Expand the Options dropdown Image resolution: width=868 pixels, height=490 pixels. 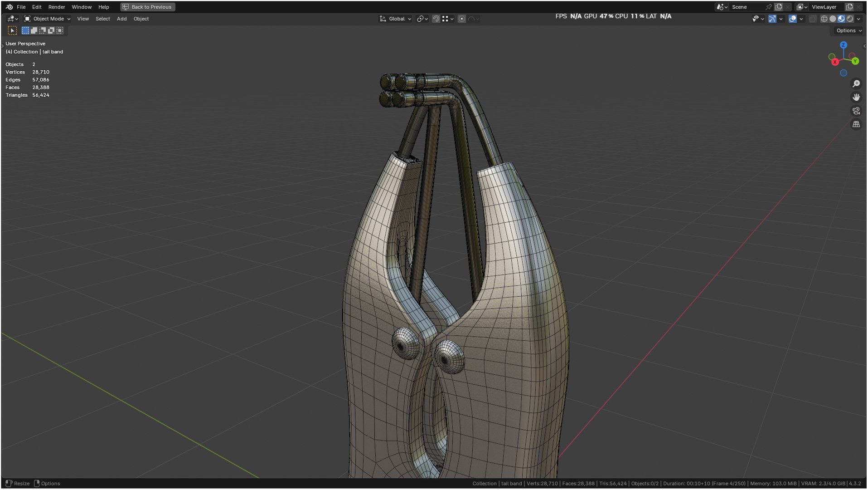click(x=849, y=30)
